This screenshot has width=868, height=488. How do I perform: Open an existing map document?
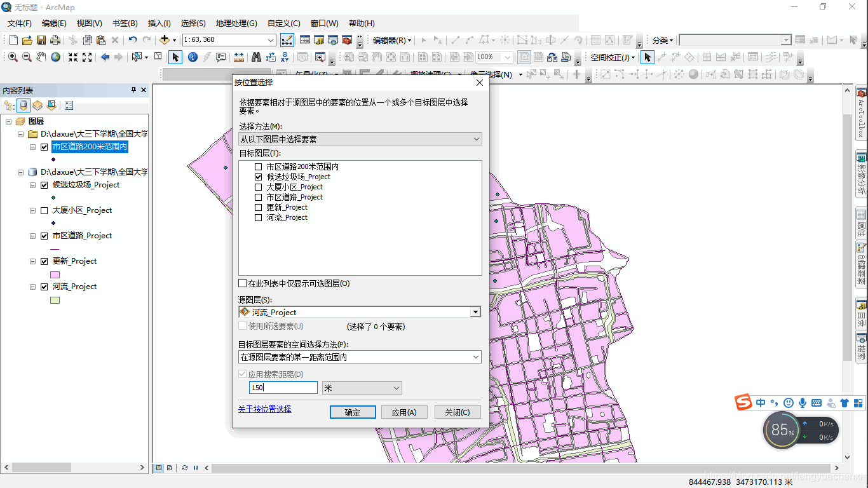point(27,40)
